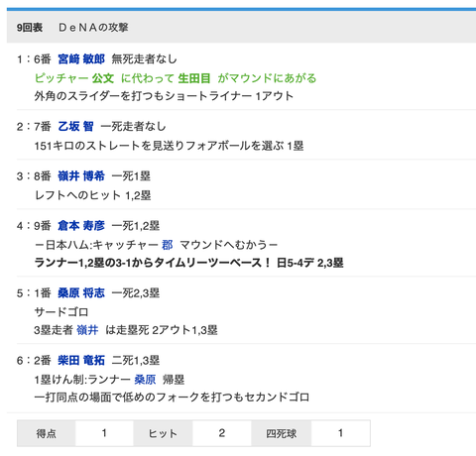Click batter order text 1：6番
Screen dimensions: 476x456
(x=34, y=59)
